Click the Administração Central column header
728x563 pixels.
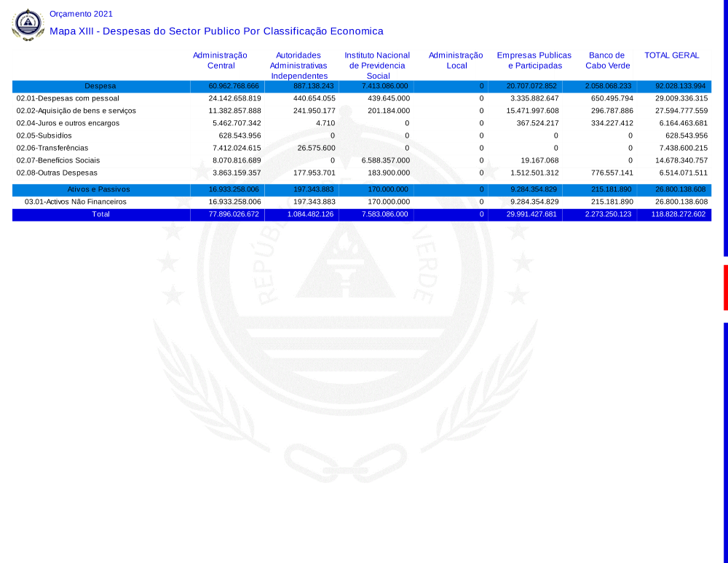(220, 60)
